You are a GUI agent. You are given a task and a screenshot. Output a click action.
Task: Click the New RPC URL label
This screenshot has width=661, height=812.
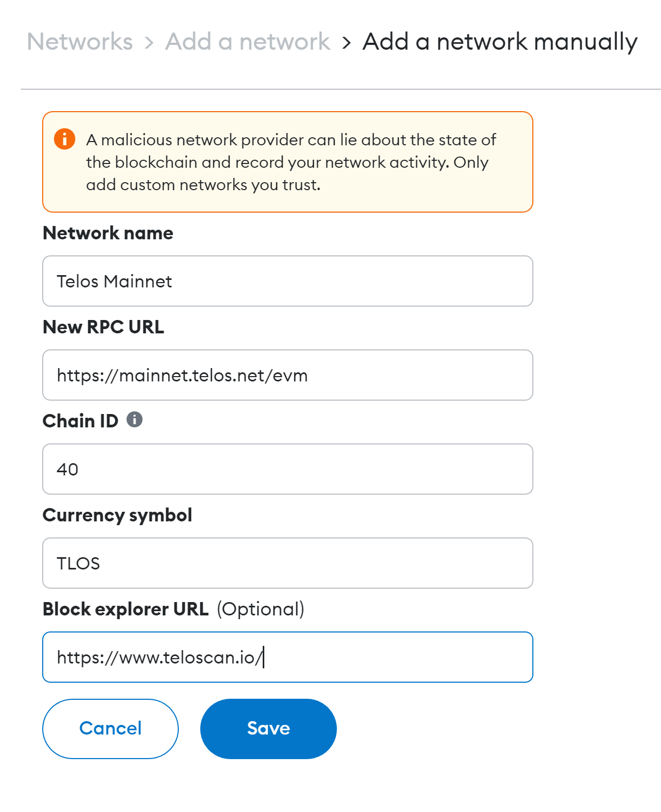[103, 327]
